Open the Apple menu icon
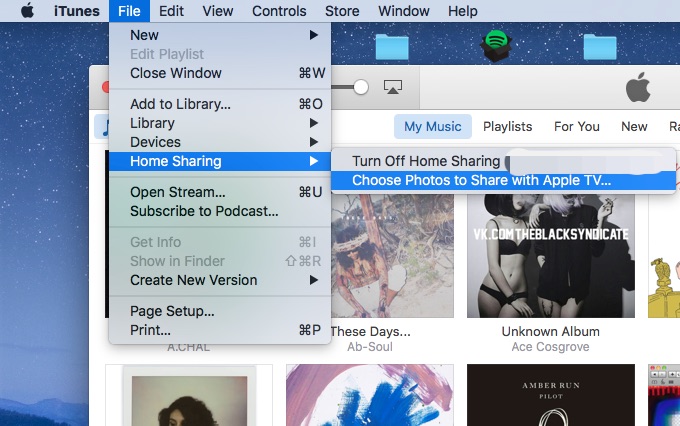The height and width of the screenshot is (426, 680). tap(28, 11)
